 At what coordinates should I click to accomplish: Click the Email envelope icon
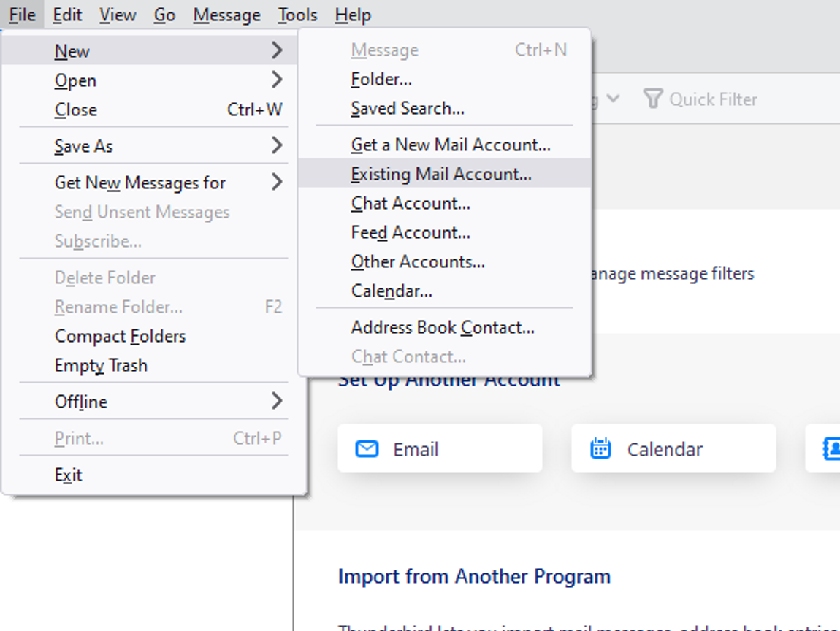(x=367, y=448)
